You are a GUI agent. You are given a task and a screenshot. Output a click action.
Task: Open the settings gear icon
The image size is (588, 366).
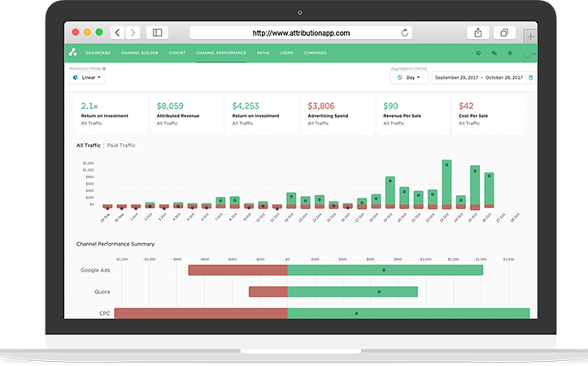(510, 53)
